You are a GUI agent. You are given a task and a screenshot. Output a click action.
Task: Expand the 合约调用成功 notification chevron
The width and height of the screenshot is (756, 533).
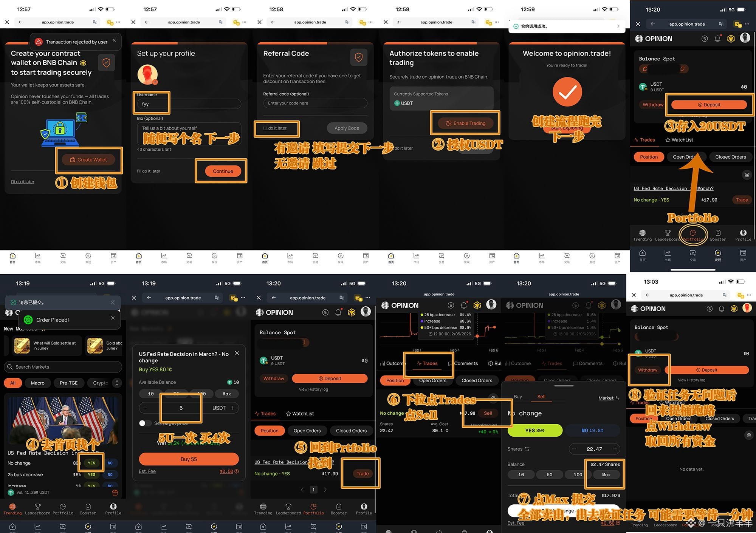point(618,26)
